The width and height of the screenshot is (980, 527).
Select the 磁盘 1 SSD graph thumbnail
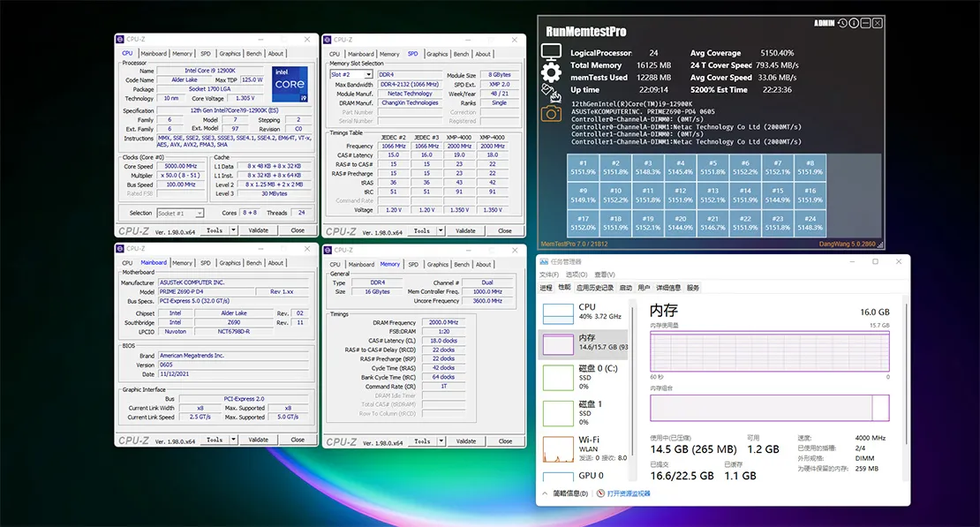558,413
